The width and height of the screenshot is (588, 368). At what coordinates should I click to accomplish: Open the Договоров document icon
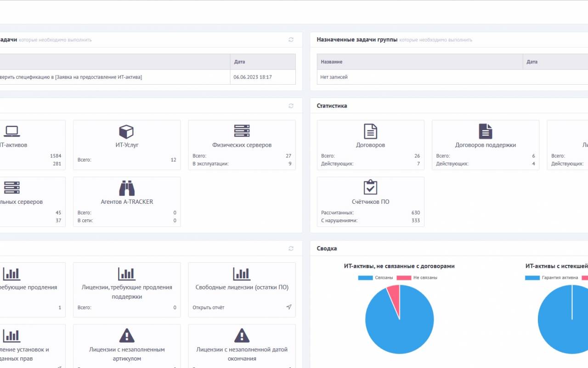click(x=370, y=131)
